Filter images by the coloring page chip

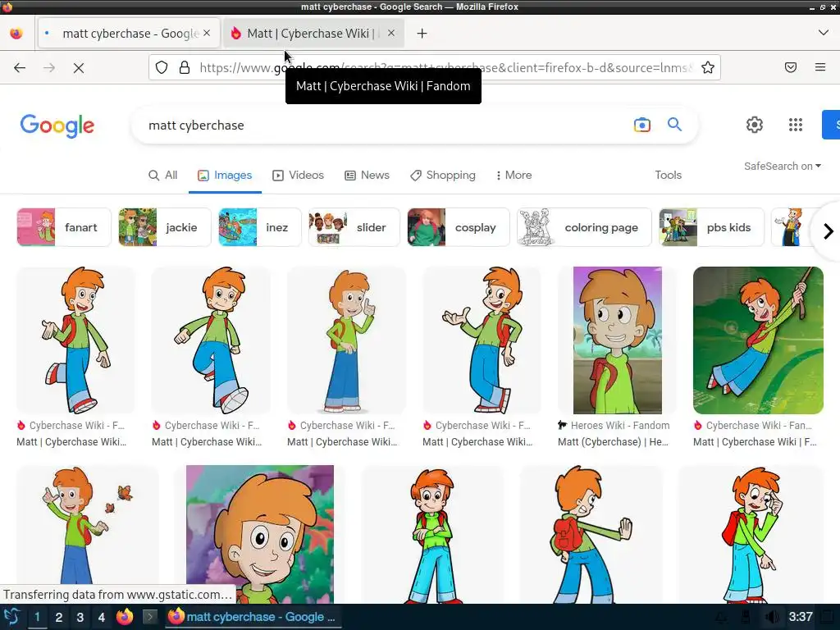(x=584, y=227)
